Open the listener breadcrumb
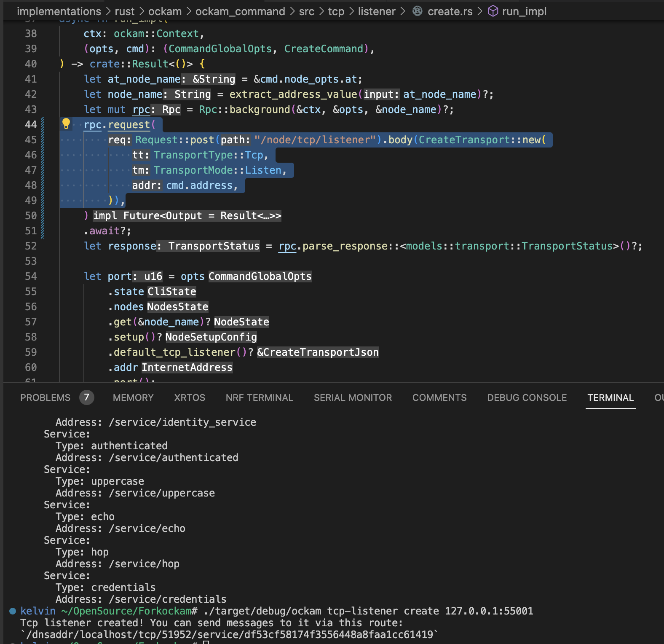The image size is (664, 644). click(x=377, y=11)
